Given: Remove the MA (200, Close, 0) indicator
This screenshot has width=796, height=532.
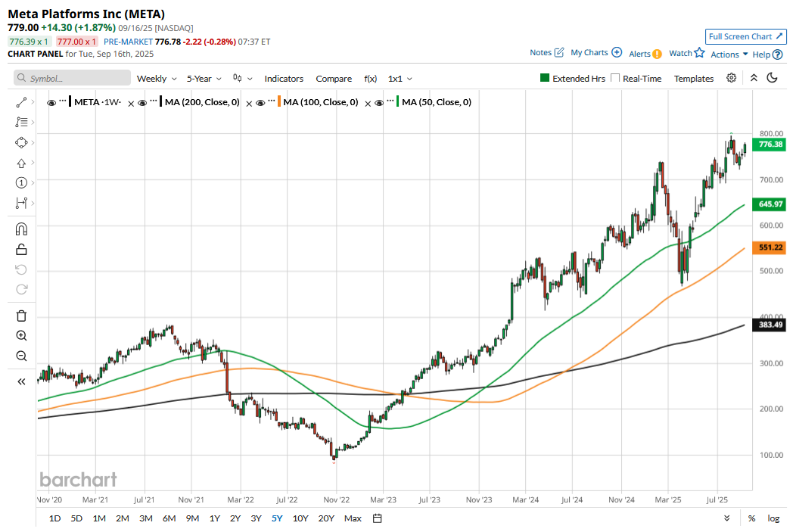Looking at the screenshot, I should coord(249,104).
